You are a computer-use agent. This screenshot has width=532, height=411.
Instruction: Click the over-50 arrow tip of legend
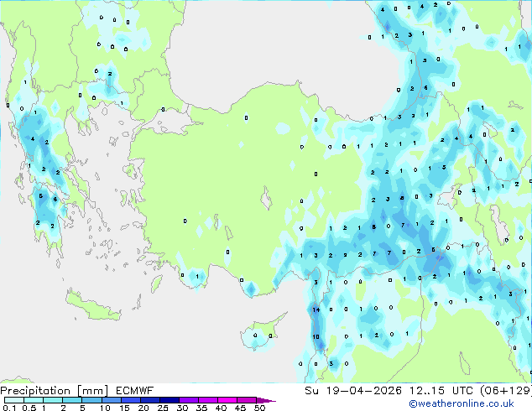(x=266, y=400)
